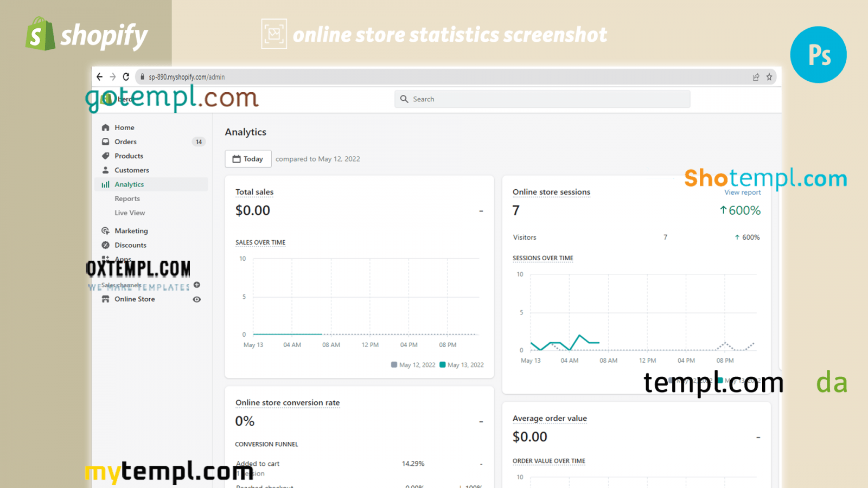Click the Home icon in sidebar

point(106,127)
